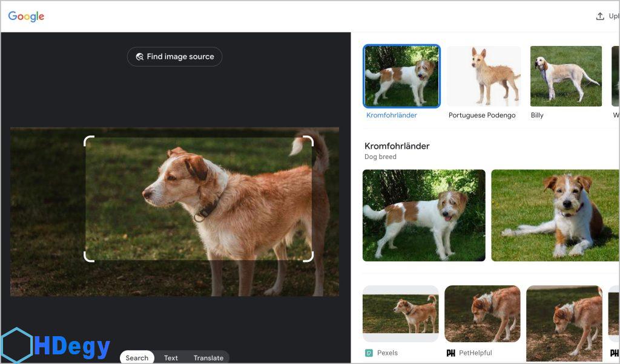620x364 pixels.
Task: Open the large Kromfohrländer lying on grass image
Action: [x=555, y=215]
